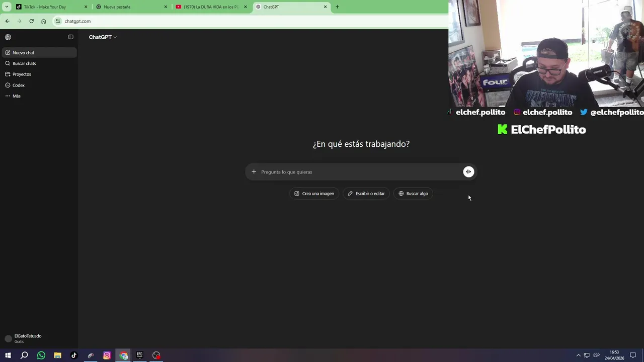Open File Explorer from the taskbar
Screen dimensions: 644x362
click(57, 355)
